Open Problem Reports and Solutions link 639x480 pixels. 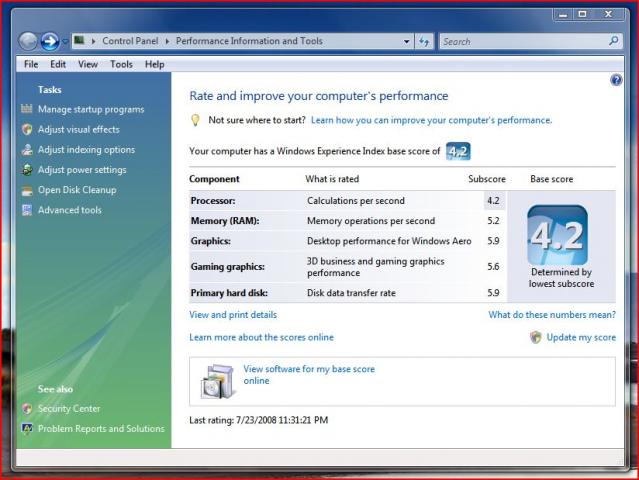pos(101,429)
